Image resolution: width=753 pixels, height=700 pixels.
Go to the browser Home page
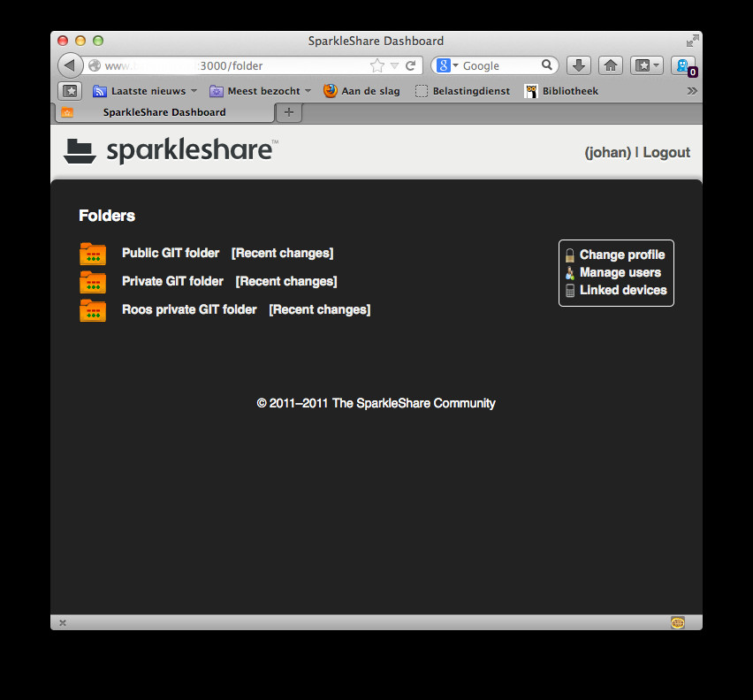[610, 65]
